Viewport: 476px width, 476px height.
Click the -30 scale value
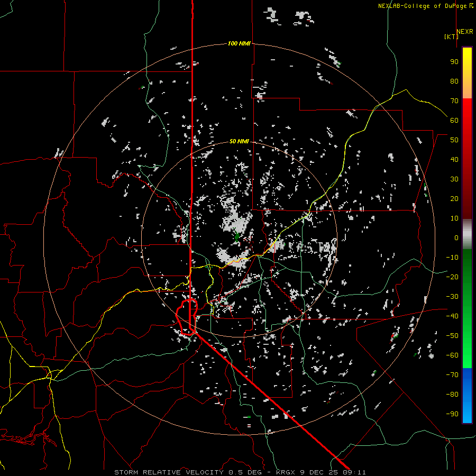click(452, 297)
